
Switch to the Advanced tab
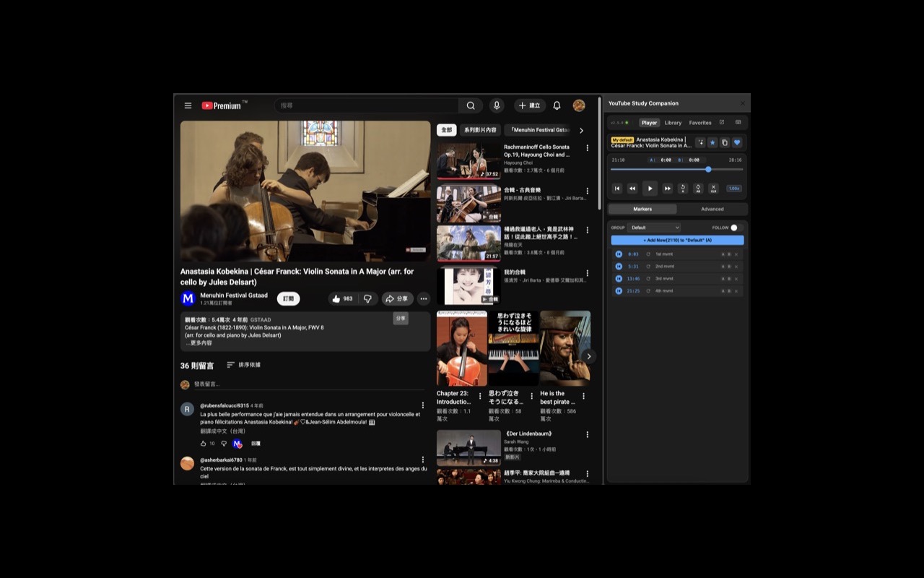(711, 209)
